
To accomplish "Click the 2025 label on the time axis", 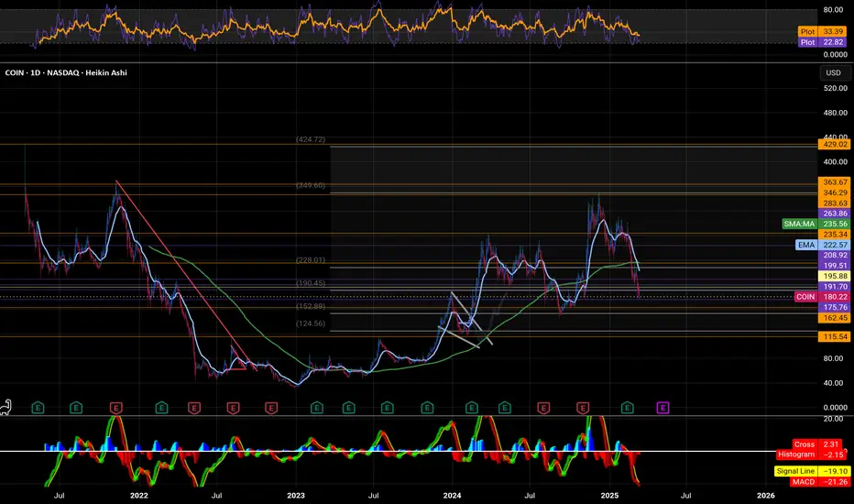I will coord(609,495).
